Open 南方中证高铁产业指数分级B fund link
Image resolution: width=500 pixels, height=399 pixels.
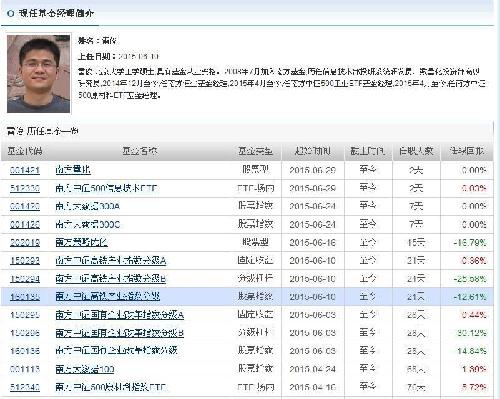point(111,278)
